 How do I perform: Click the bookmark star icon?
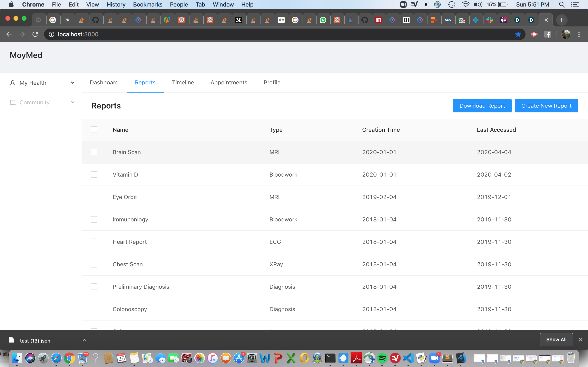tap(518, 34)
